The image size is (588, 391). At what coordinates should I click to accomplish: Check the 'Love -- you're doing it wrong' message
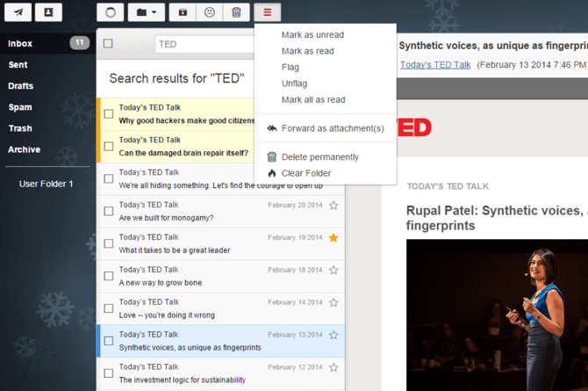(109, 308)
